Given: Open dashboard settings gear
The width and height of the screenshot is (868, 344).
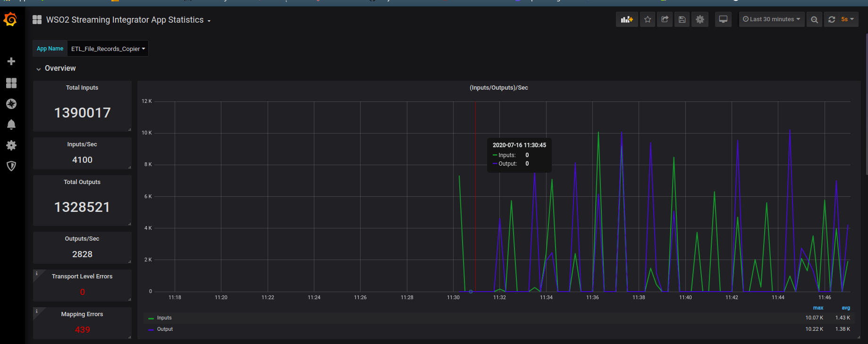Looking at the screenshot, I should (x=700, y=19).
